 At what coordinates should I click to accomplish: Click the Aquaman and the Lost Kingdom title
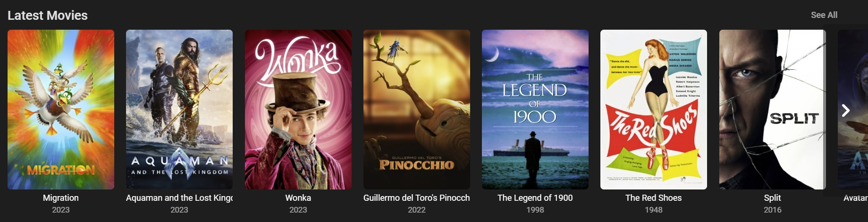pos(179,198)
